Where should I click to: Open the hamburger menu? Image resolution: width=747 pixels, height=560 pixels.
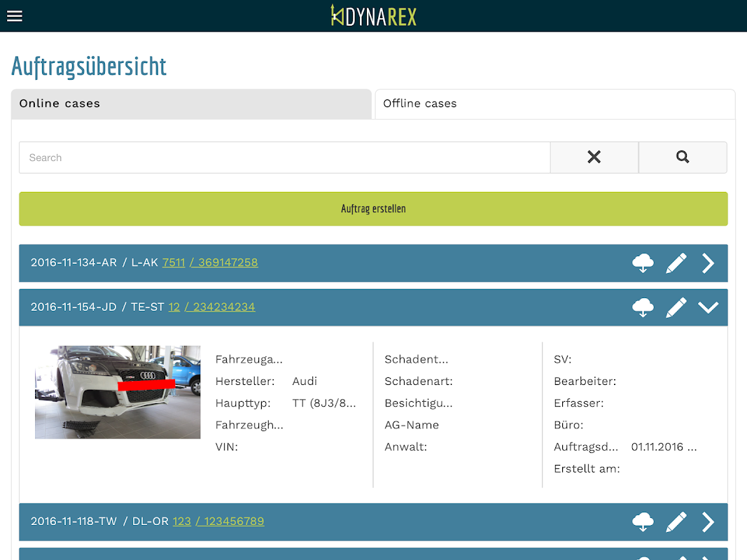point(15,16)
